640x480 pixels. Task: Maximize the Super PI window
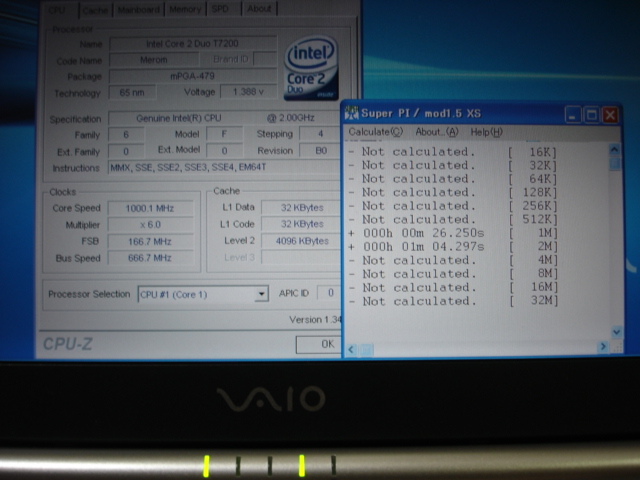591,115
